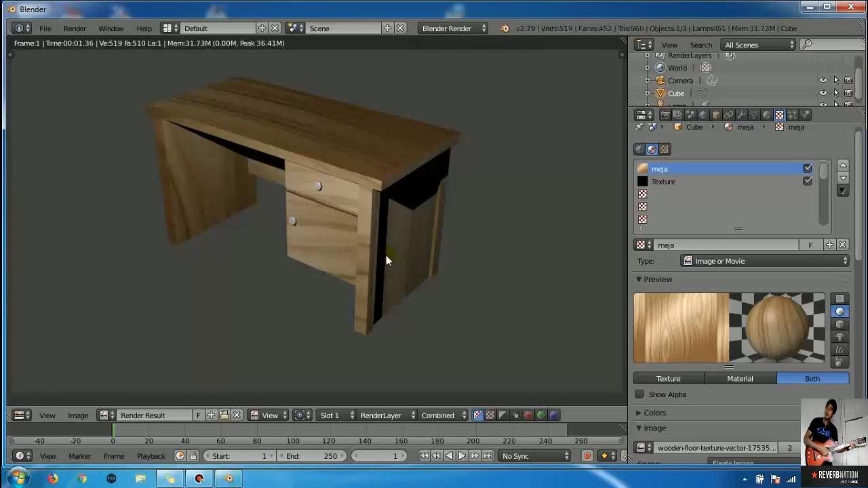This screenshot has width=868, height=488.
Task: Open the All Scenes outliner display dropdown
Action: (759, 45)
